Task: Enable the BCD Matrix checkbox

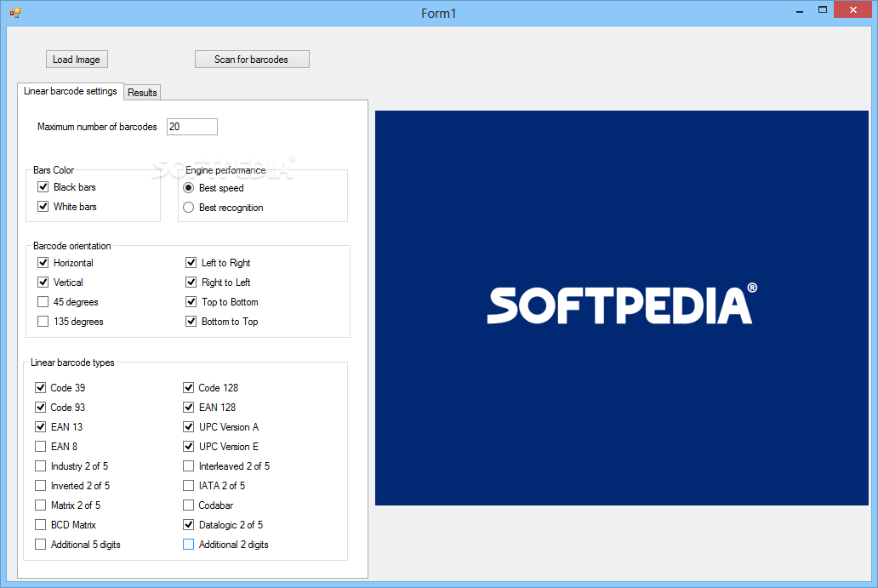Action: [40, 525]
